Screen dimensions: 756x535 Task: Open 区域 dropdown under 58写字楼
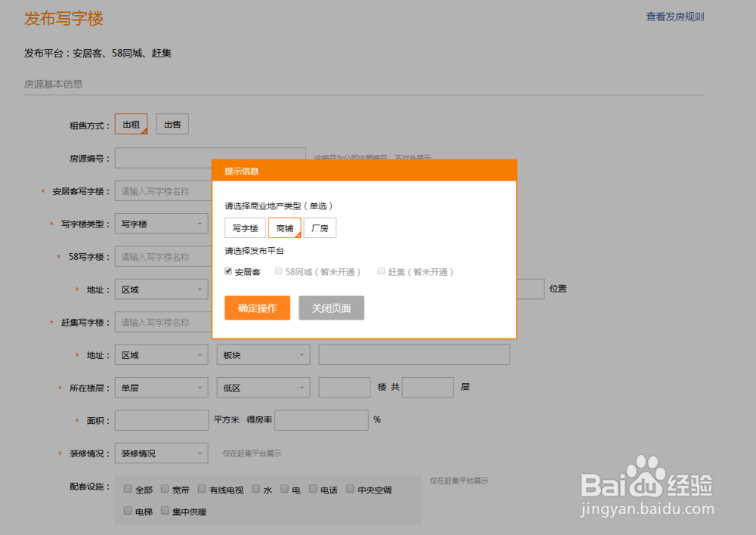(162, 289)
